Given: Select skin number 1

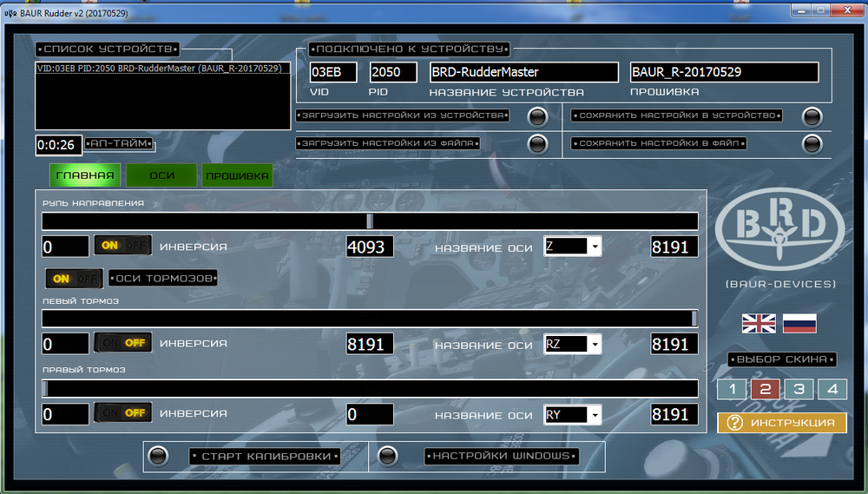Looking at the screenshot, I should [733, 389].
